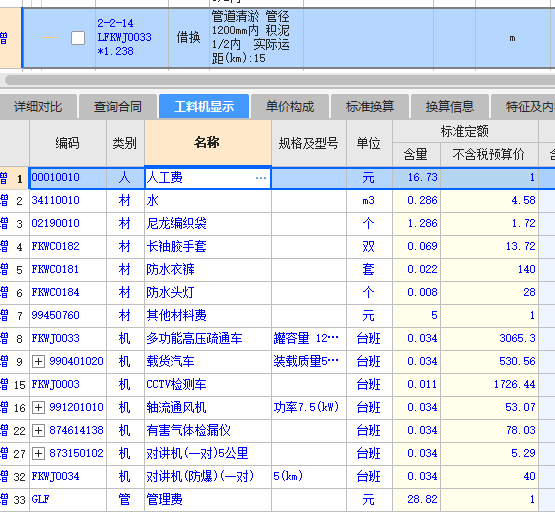The width and height of the screenshot is (555, 528).
Task: Expand row 991201010 轴流通风机
Action: (x=38, y=408)
